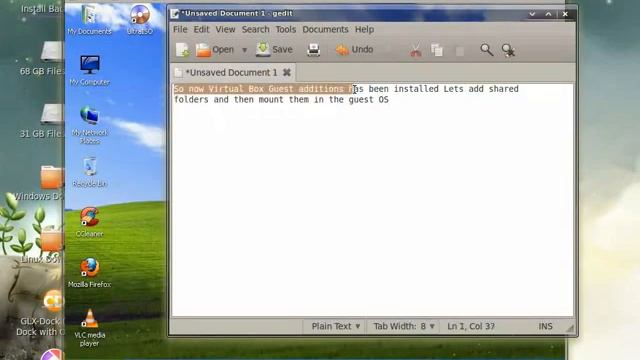Open the Help menu
The image size is (640, 360).
coord(364,29)
